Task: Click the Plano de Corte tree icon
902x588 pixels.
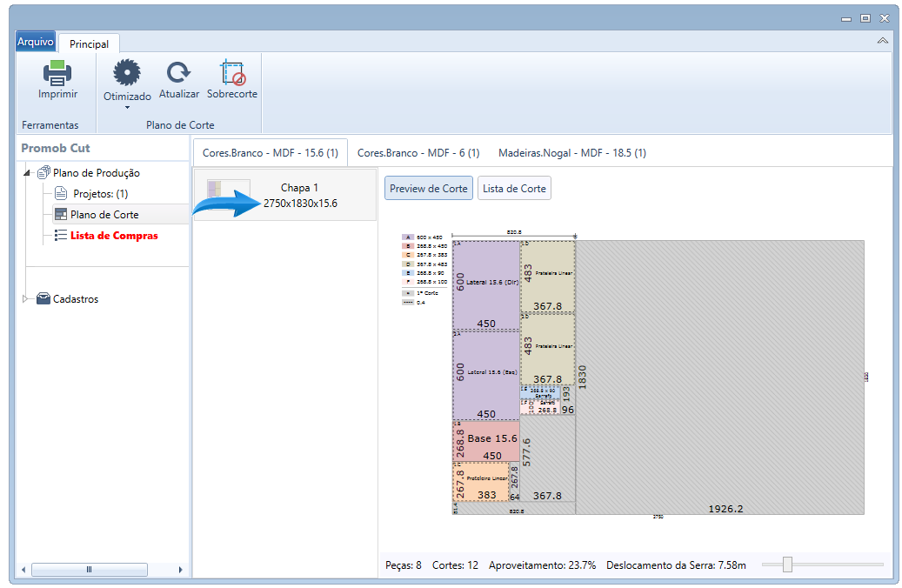Action: pyautogui.click(x=60, y=215)
